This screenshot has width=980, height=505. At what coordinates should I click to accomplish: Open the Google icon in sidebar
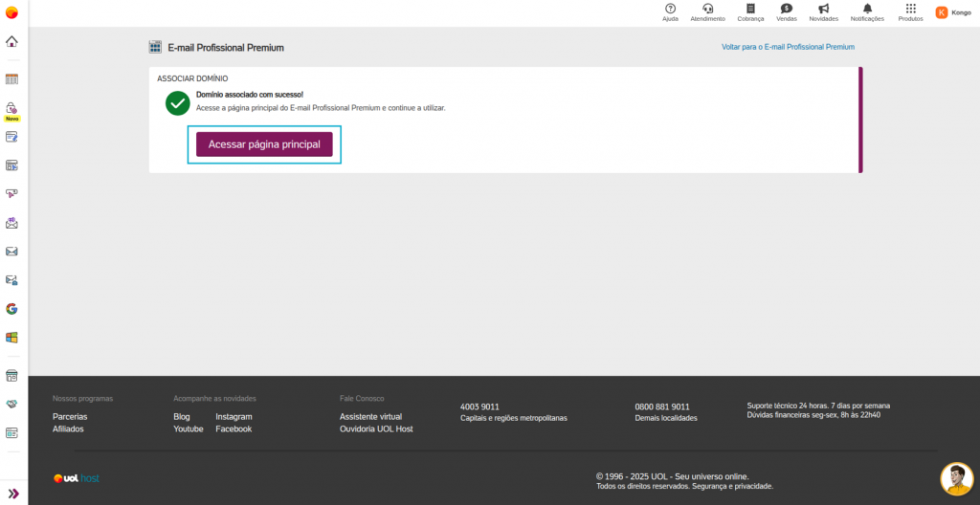11,309
